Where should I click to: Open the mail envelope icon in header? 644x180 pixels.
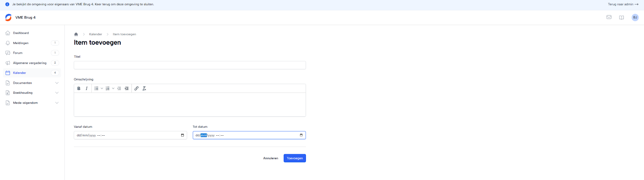tap(609, 17)
